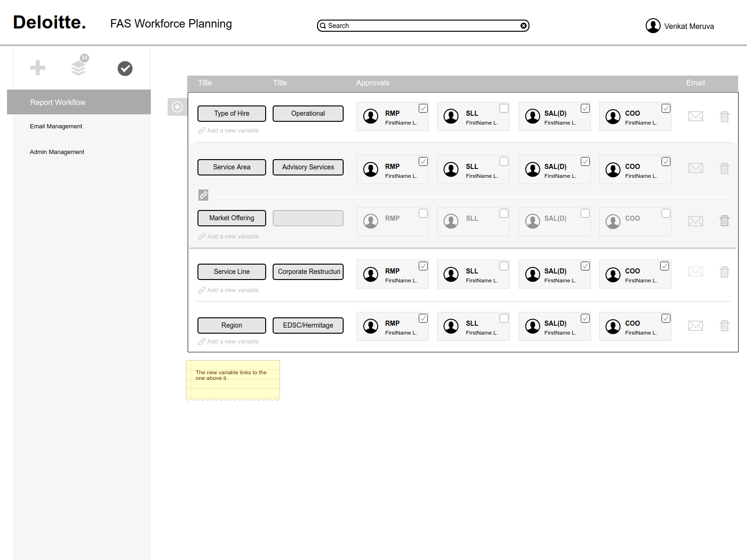The image size is (747, 560).
Task: Uncheck RMP approval in Service Line row
Action: [423, 266]
